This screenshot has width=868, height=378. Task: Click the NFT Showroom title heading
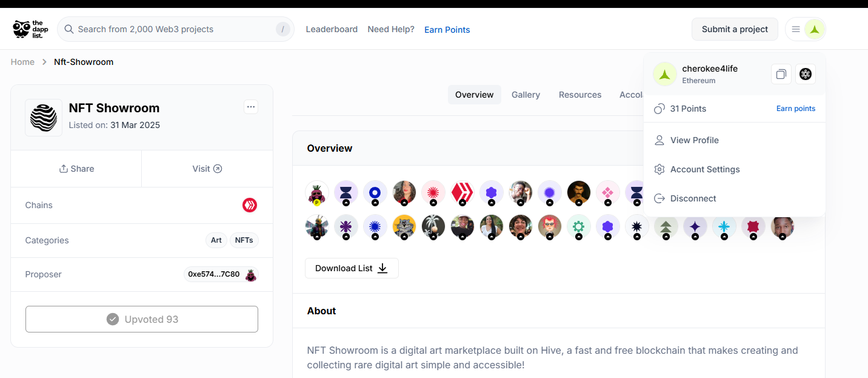click(x=114, y=108)
